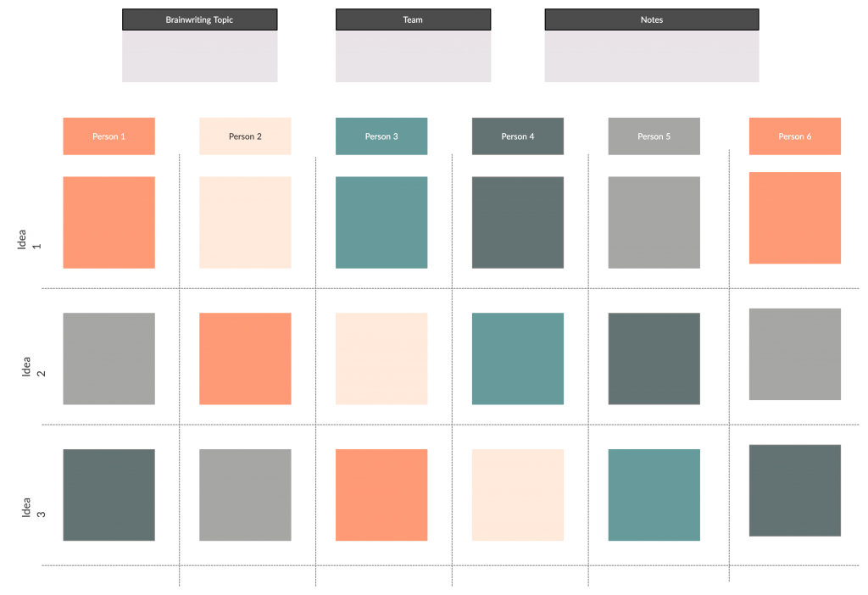Select the Person 1 orange label

108,136
